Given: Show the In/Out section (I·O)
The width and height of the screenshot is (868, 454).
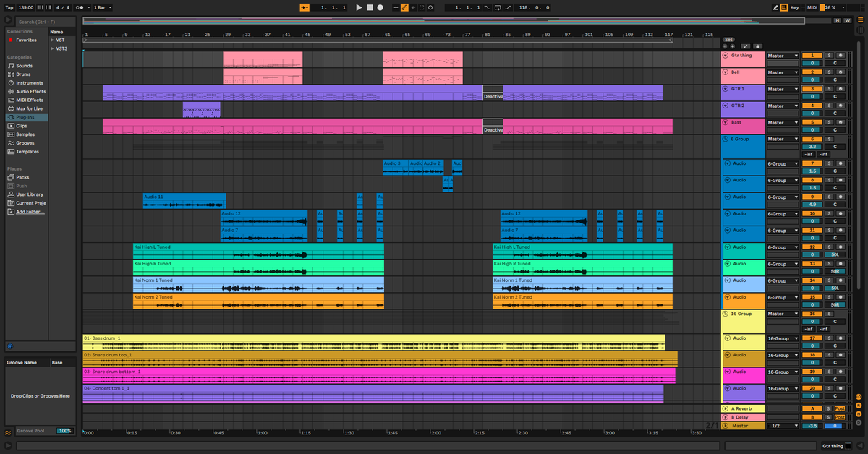Looking at the screenshot, I should (859, 397).
